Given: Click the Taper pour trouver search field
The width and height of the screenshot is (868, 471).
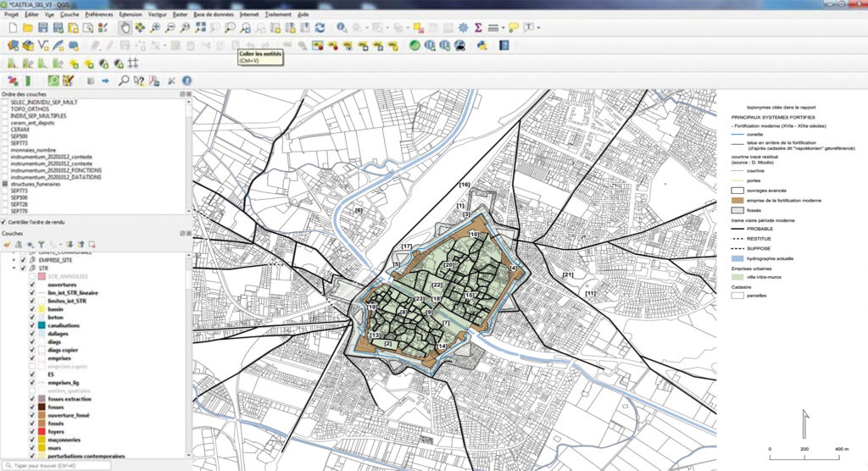Looking at the screenshot, I should [55, 466].
